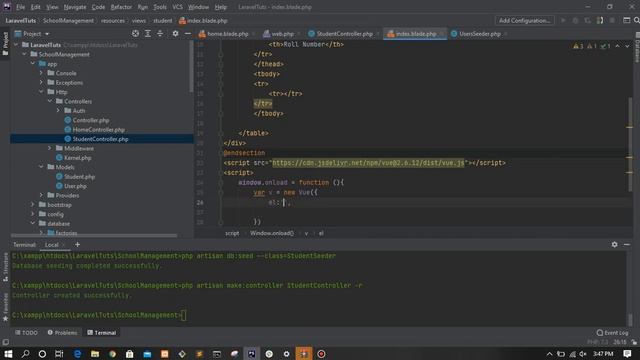Collapse the app folder
Screen dimensions: 640x360
(33, 64)
